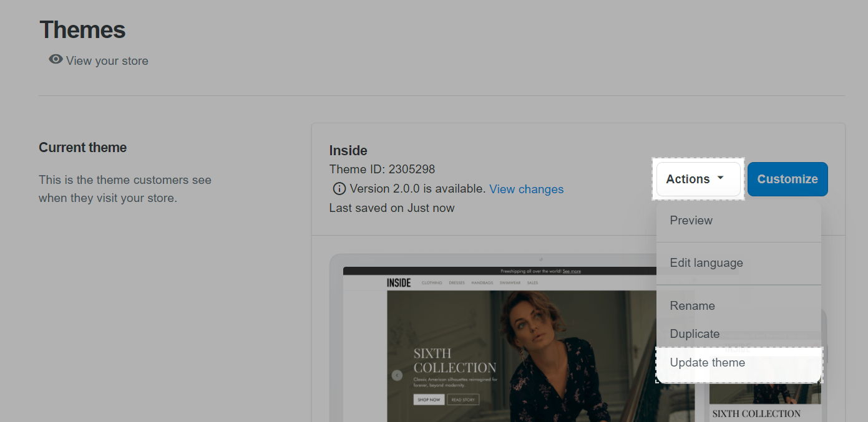The image size is (868, 422).
Task: Select Preview from the Actions menu
Action: [739, 221]
